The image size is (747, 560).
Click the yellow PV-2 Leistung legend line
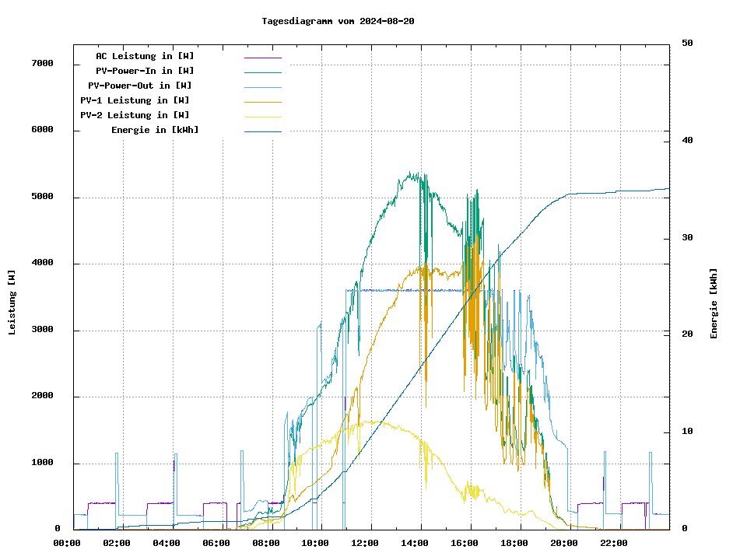262,116
